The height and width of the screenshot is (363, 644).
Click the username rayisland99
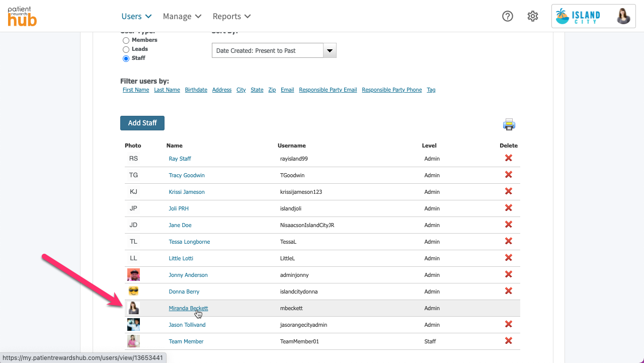point(294,159)
